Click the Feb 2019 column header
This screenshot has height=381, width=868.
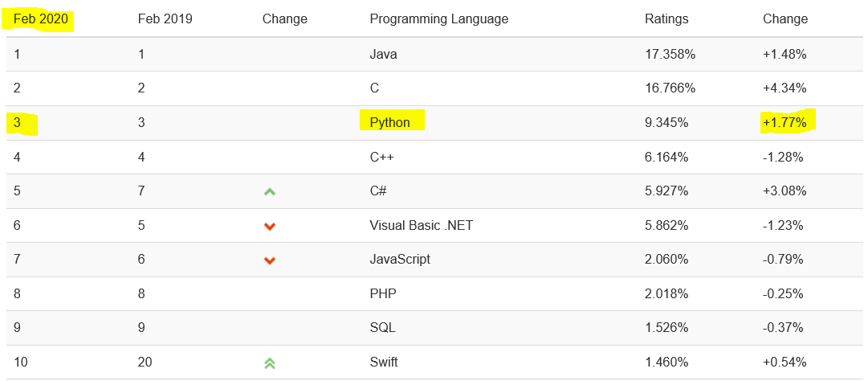point(165,19)
